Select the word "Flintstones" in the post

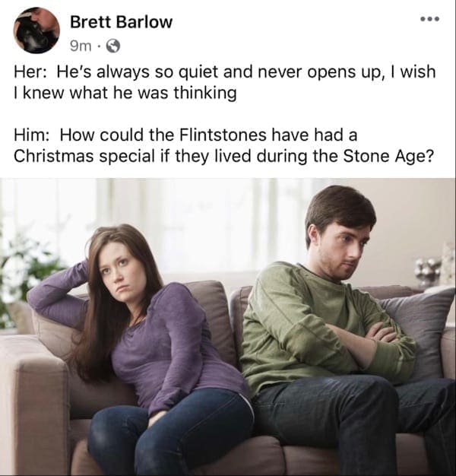(223, 135)
